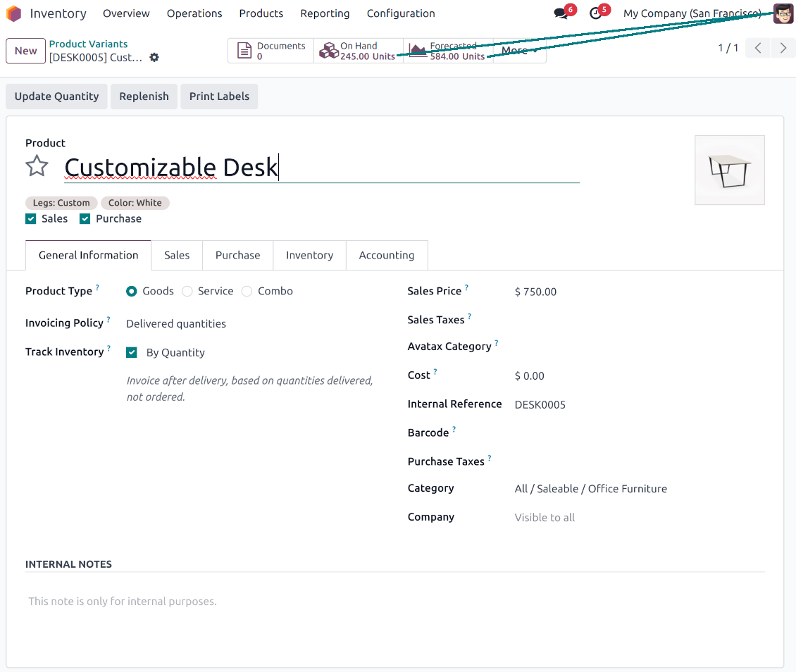Go to next record arrow
Screen dimensions: 796x672
(783, 48)
